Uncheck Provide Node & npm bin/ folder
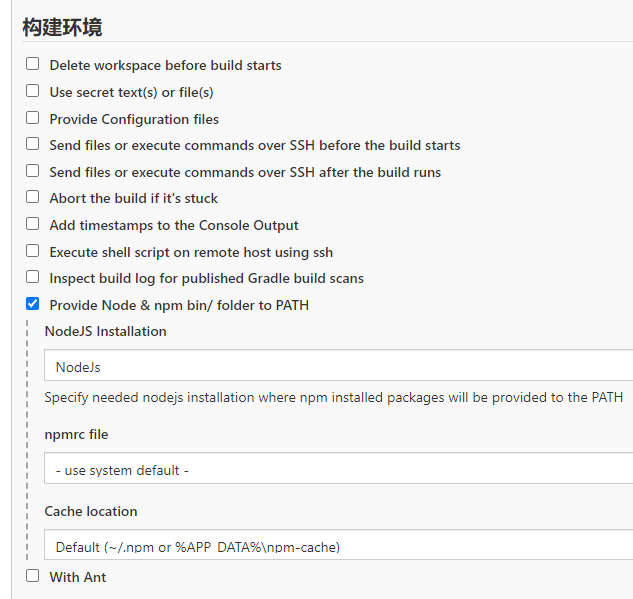The height and width of the screenshot is (599, 633). (33, 304)
